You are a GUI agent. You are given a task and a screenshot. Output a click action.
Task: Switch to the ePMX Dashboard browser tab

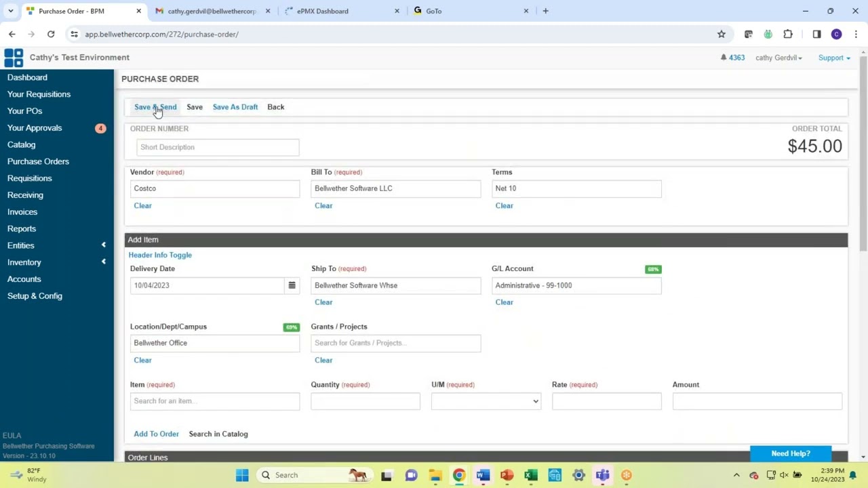click(342, 11)
